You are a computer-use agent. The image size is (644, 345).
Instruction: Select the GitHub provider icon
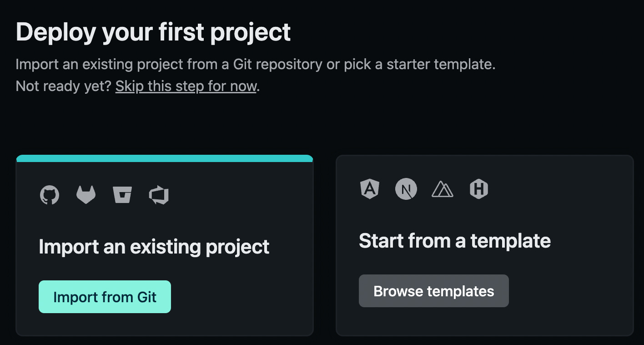(x=50, y=195)
